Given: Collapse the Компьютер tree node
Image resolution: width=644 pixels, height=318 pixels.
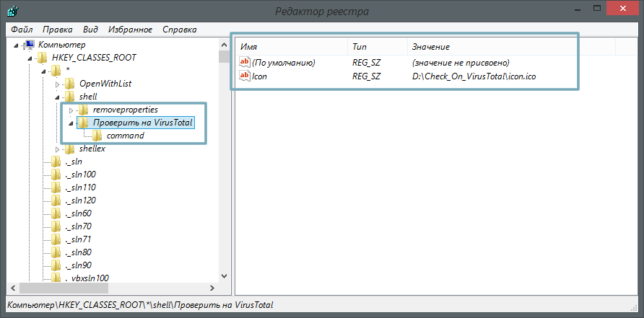Looking at the screenshot, I should [x=16, y=45].
